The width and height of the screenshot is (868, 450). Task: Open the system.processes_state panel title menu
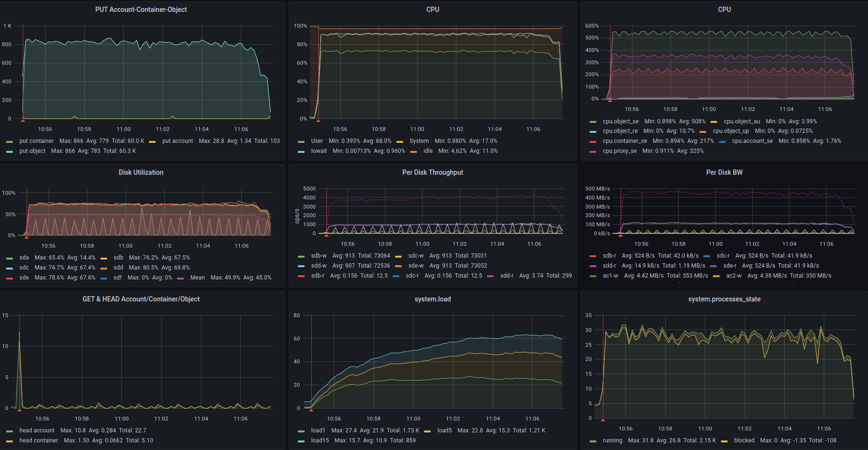click(x=724, y=299)
